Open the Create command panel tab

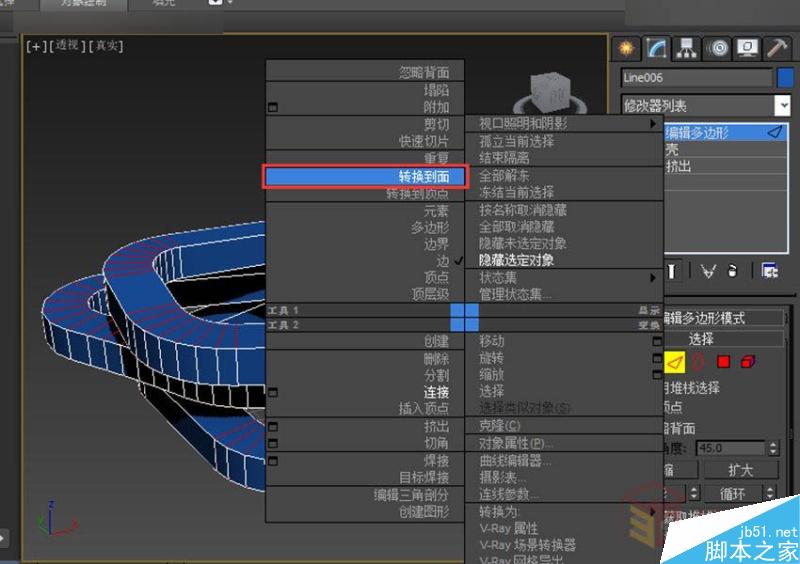click(626, 48)
